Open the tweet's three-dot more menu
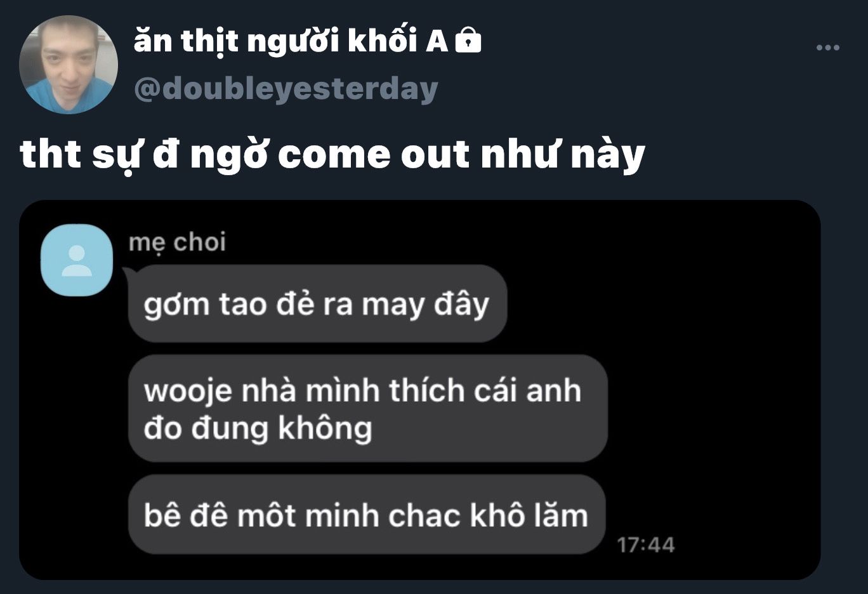Image resolution: width=868 pixels, height=594 pixels. [827, 48]
